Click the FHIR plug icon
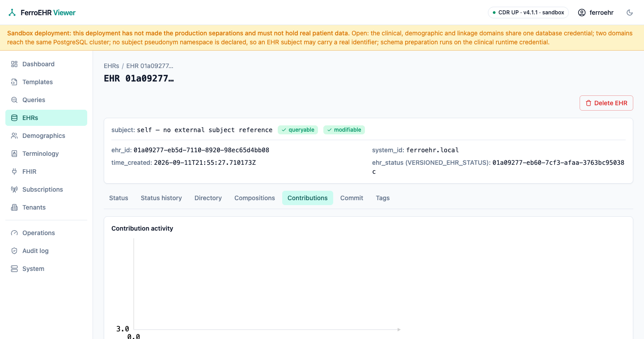The height and width of the screenshot is (339, 644). tap(14, 172)
